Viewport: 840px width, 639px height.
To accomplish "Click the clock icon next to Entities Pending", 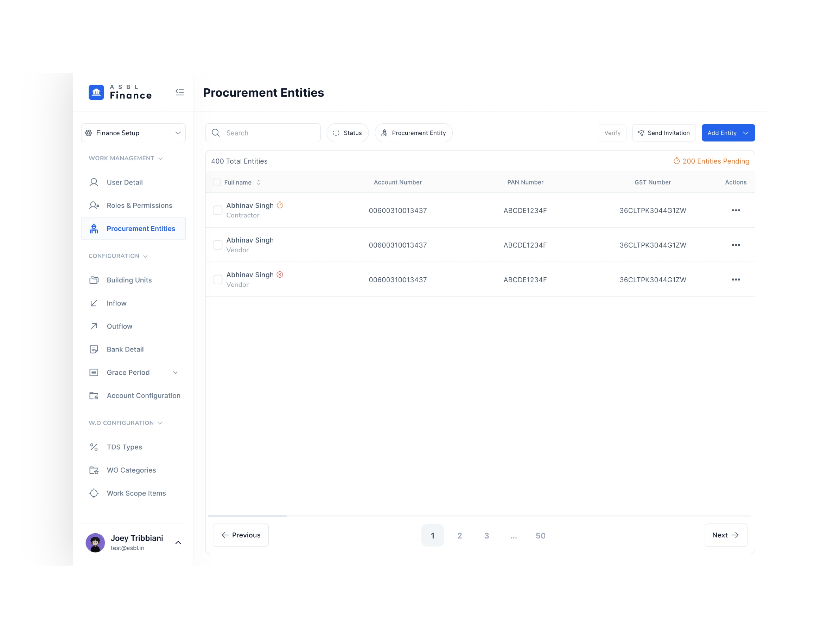I will pyautogui.click(x=676, y=161).
